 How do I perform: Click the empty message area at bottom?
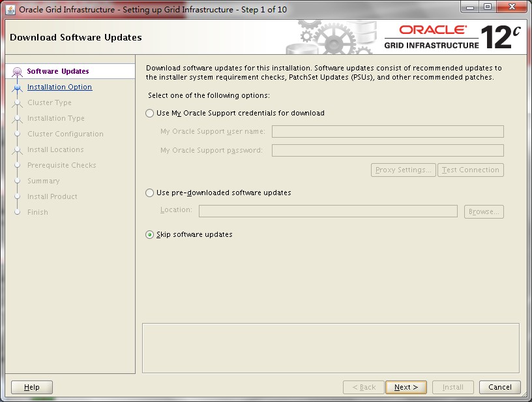pos(331,348)
